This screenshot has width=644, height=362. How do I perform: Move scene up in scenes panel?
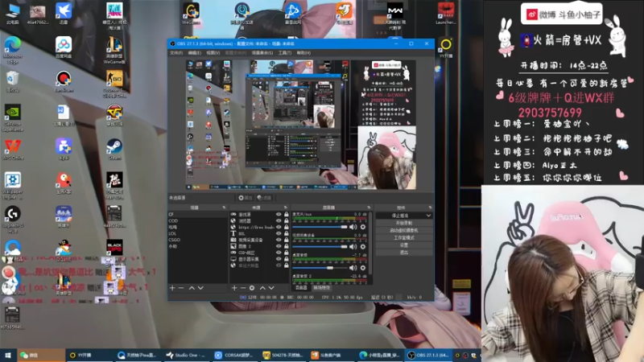pos(192,288)
